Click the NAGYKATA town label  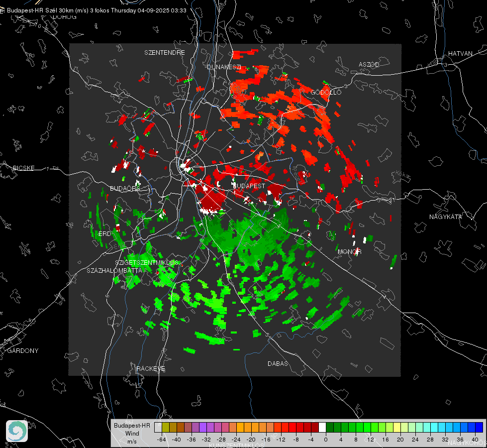446,217
